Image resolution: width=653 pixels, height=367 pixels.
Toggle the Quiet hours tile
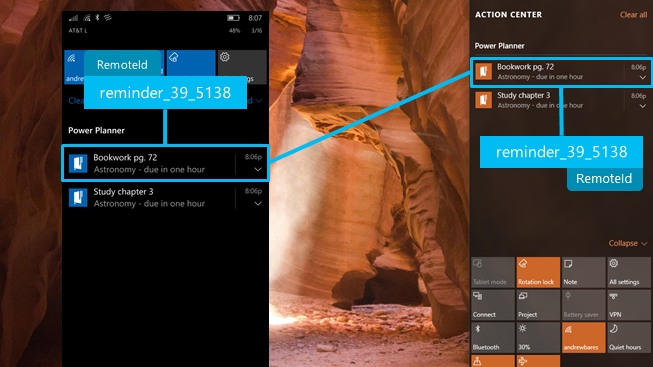pyautogui.click(x=629, y=337)
